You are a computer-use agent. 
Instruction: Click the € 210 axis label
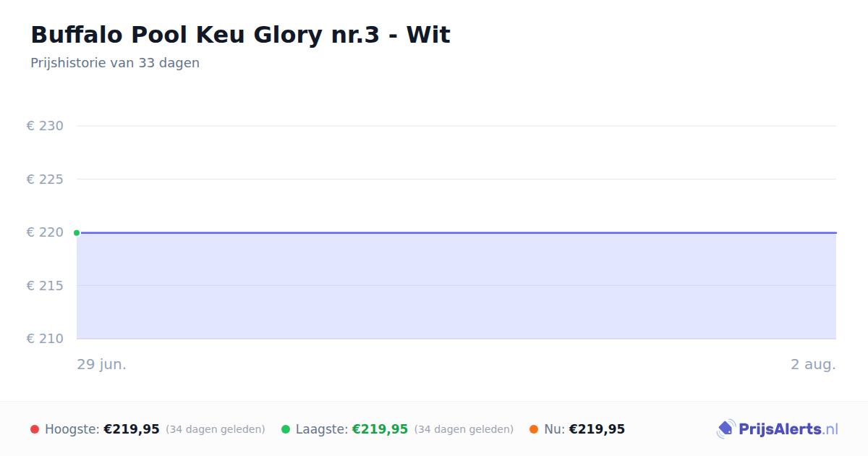[45, 339]
